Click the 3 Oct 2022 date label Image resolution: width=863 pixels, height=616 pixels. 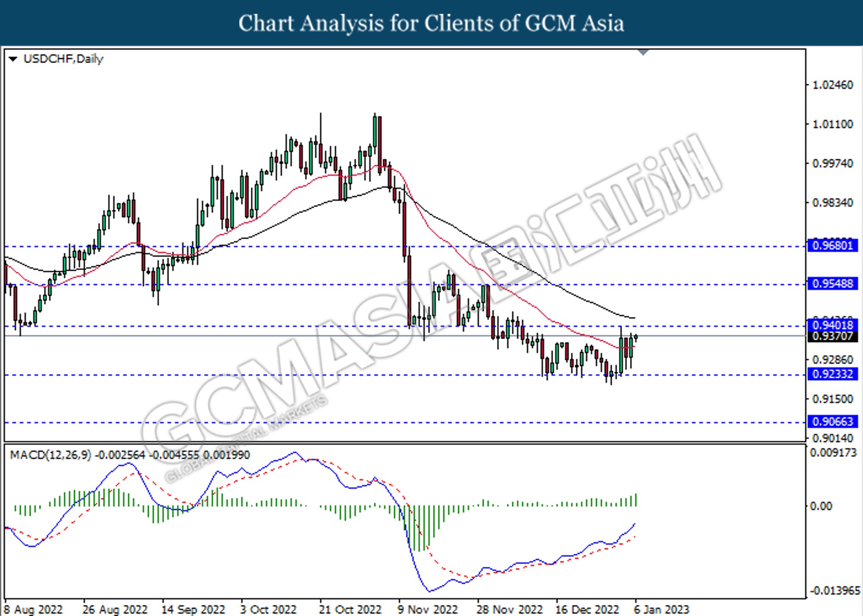[268, 610]
